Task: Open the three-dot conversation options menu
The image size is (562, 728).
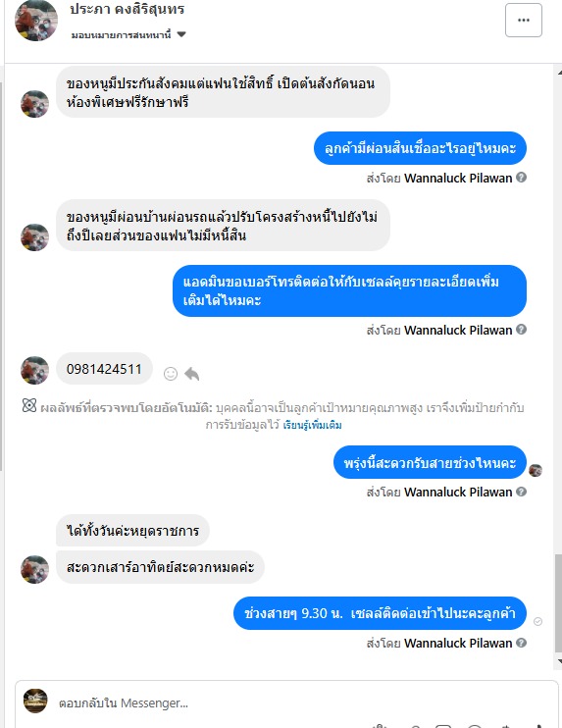Action: (x=524, y=20)
